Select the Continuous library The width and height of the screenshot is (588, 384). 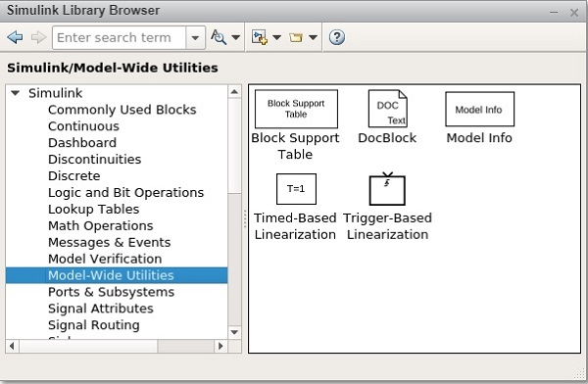[x=83, y=126]
